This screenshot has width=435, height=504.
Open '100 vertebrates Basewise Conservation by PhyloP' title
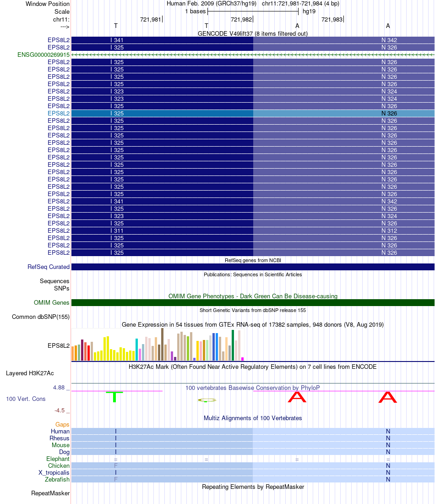(x=252, y=388)
